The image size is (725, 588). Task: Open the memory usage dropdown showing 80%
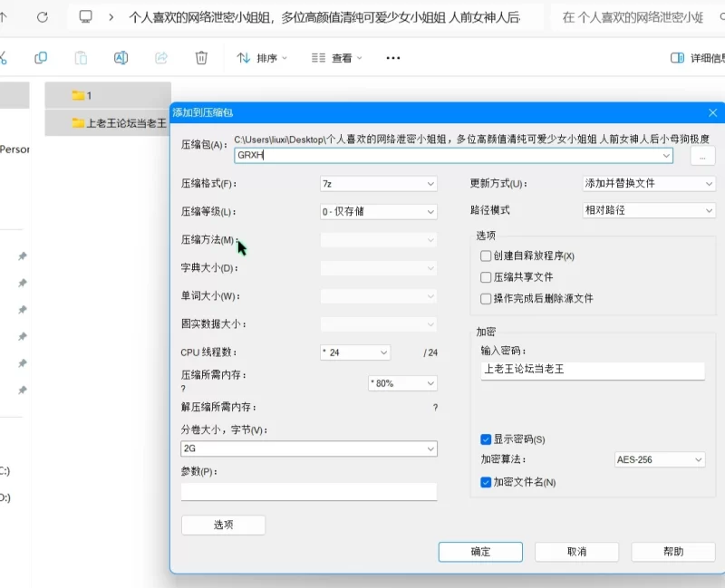(x=402, y=383)
